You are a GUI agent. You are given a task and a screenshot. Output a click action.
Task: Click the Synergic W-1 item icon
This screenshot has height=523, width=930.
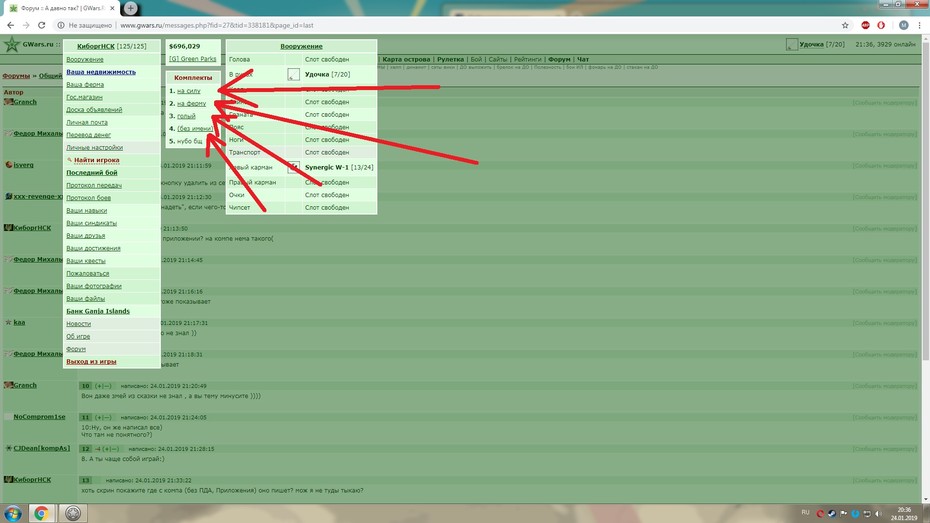point(294,167)
